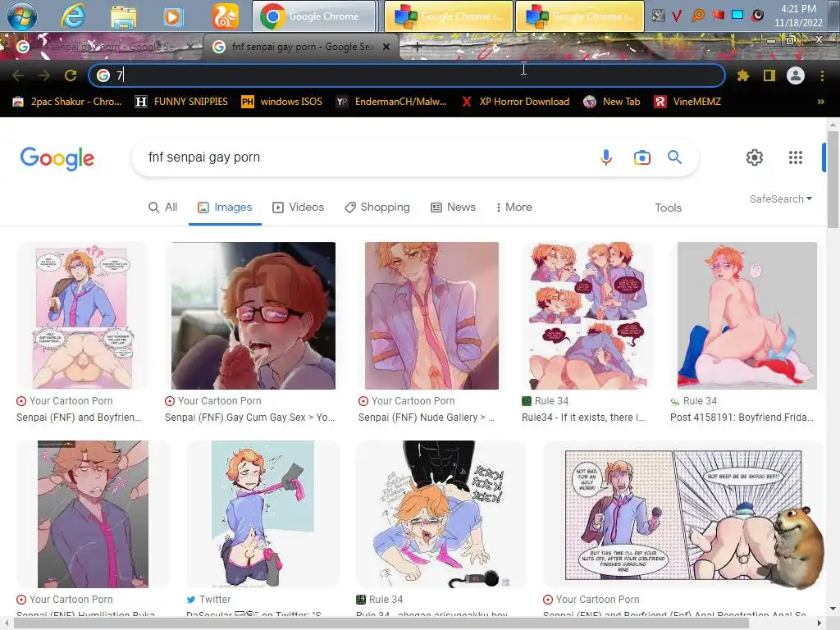Open Windows Media Player taskbar icon
Screen dimensions: 840x630
tap(172, 16)
